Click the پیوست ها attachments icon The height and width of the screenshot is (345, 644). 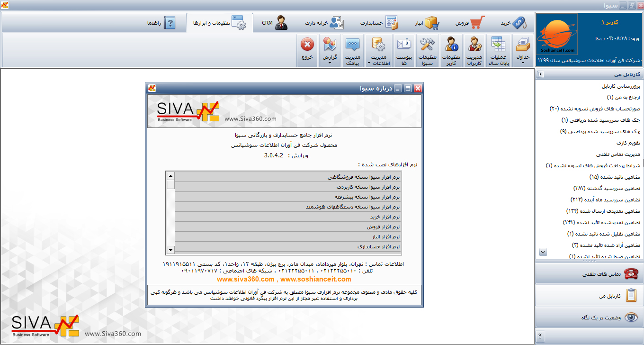pos(404,51)
